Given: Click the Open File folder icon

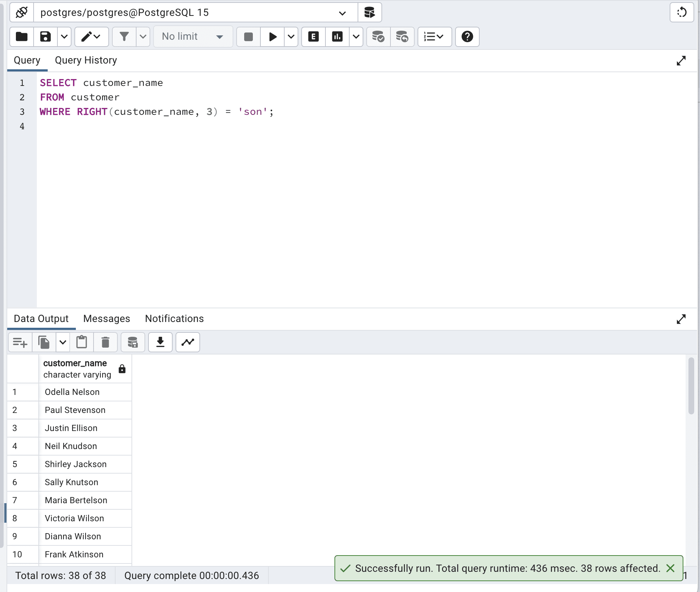Looking at the screenshot, I should tap(22, 36).
